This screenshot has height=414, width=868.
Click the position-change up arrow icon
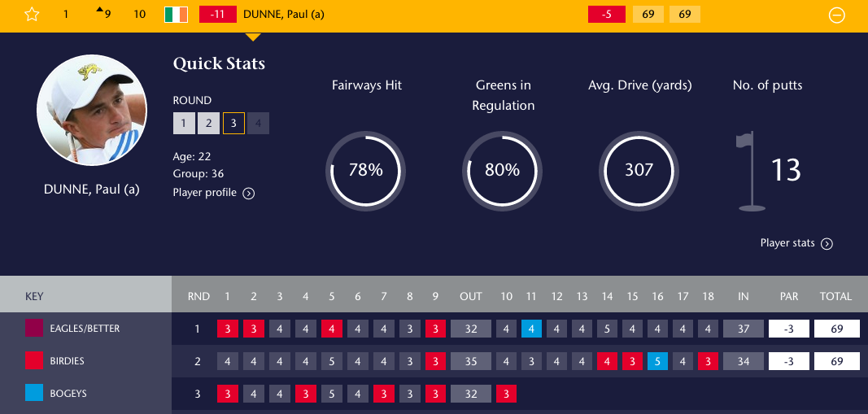[x=99, y=10]
